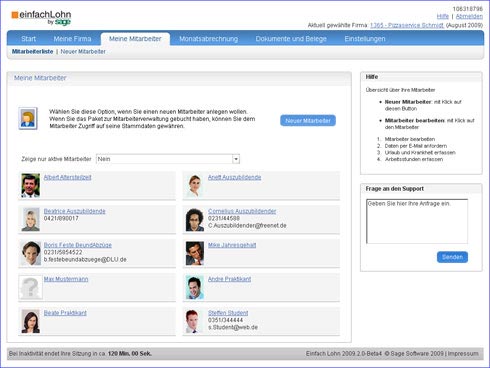Open the Dokumente und Belege tab
Screen dimensions: 490x368
coord(291,39)
